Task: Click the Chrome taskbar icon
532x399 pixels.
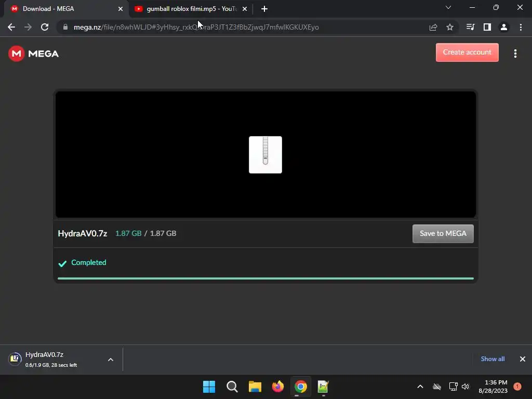Action: pos(301,387)
